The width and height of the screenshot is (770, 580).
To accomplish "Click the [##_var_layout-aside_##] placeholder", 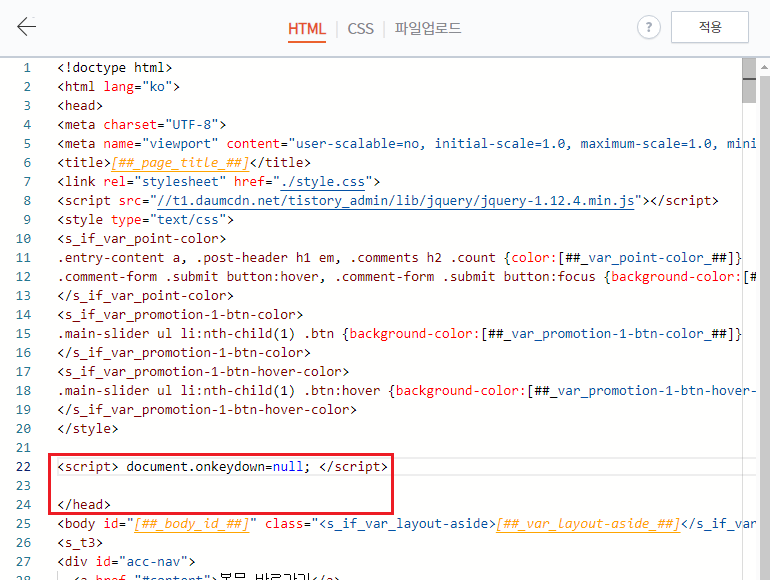I will (588, 524).
